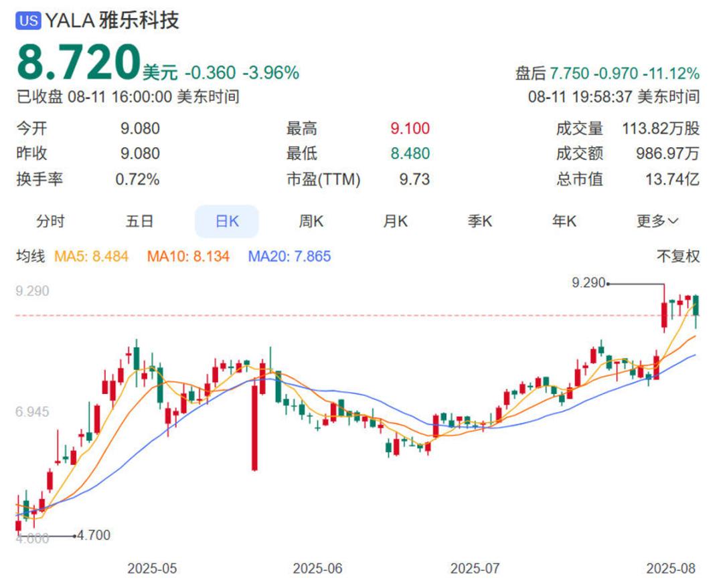Click the percent change -3.96%

click(270, 73)
